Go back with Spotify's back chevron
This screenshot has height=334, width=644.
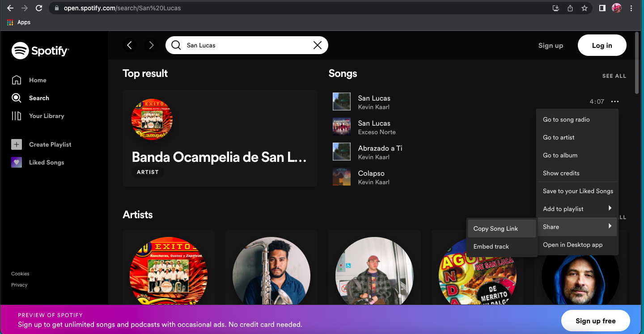tap(130, 45)
